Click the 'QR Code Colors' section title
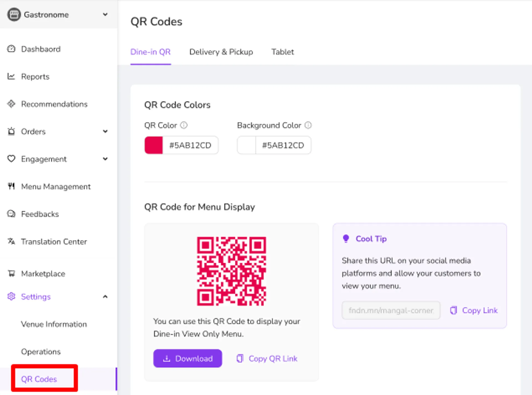The width and height of the screenshot is (532, 395). pos(177,105)
